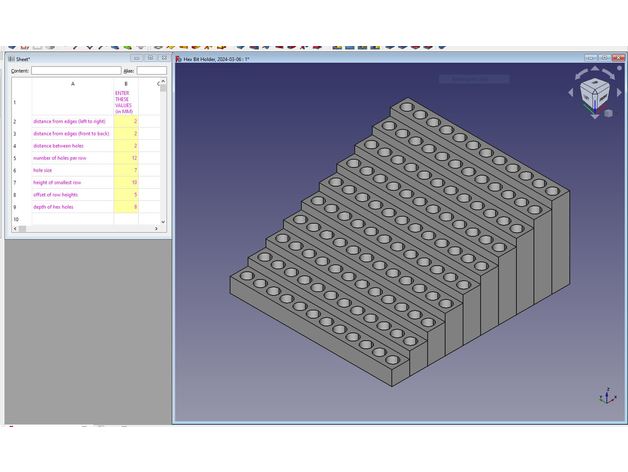Click the Hex Bit Holder window icon
Viewport: 628px width, 472px height.
tap(178, 59)
